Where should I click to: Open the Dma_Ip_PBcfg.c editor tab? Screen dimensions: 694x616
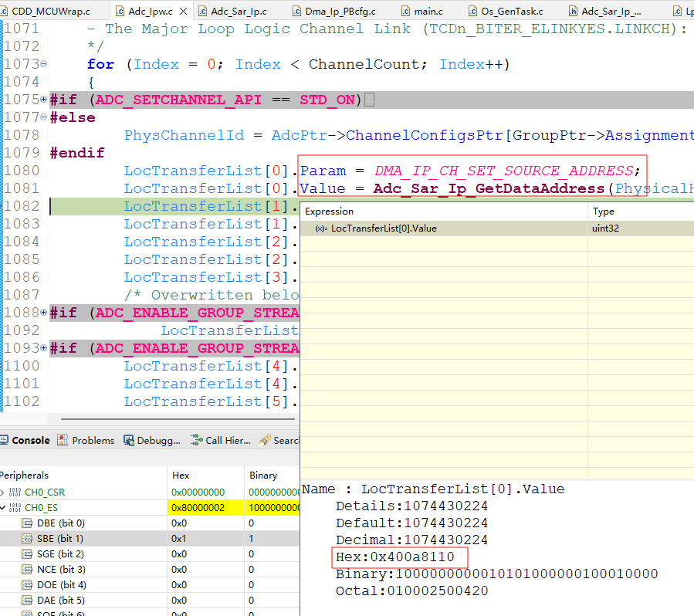pos(334,11)
